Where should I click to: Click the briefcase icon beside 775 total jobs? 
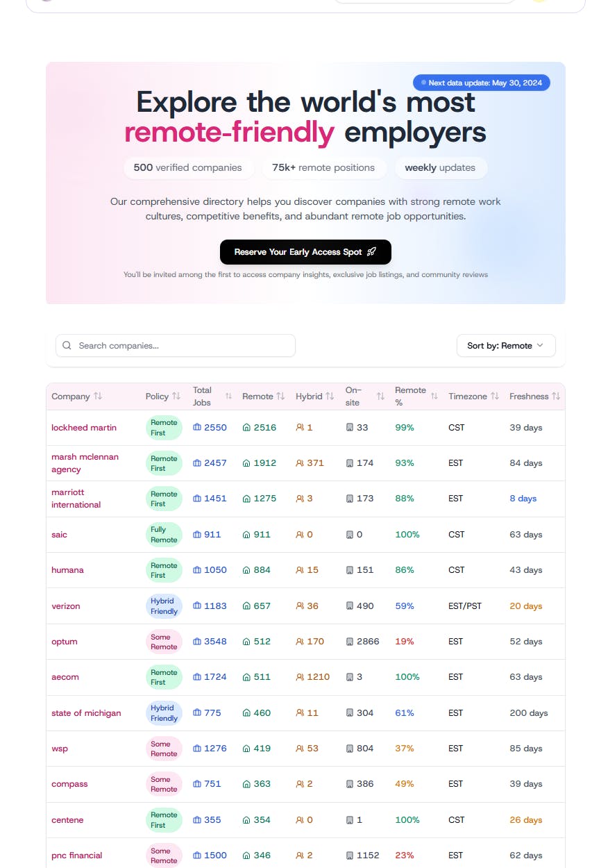click(x=197, y=713)
